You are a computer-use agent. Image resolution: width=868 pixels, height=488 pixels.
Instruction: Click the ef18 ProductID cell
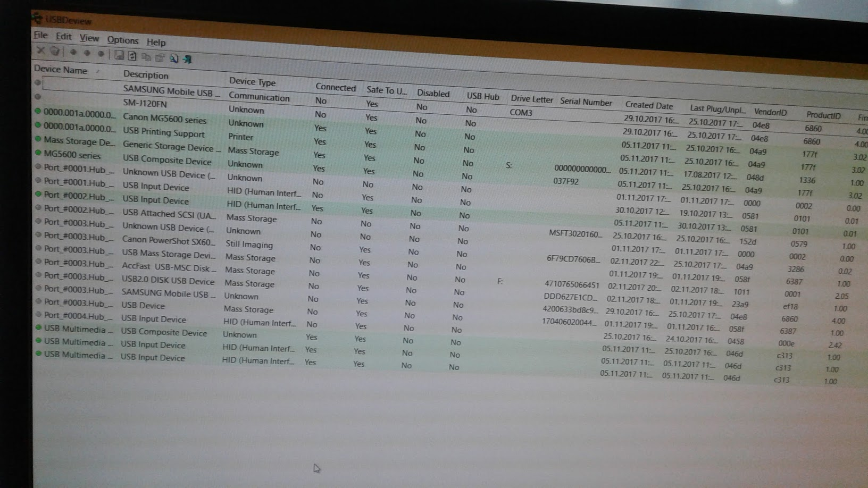coord(790,306)
